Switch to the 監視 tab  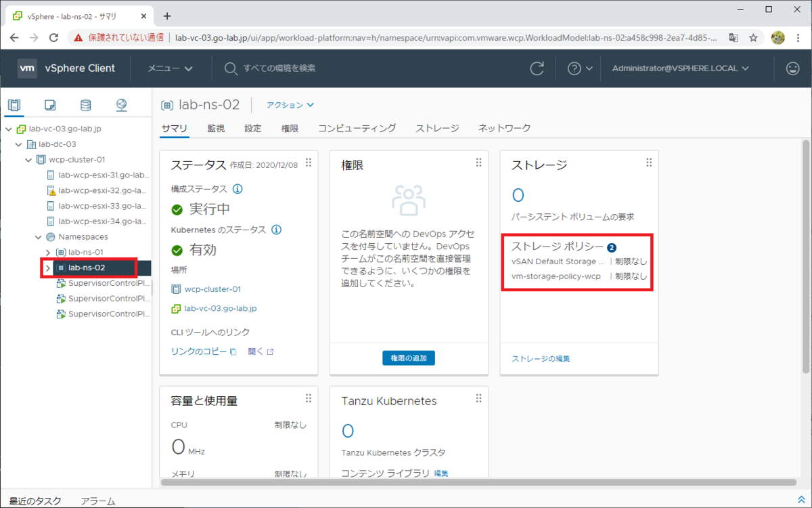pyautogui.click(x=216, y=128)
